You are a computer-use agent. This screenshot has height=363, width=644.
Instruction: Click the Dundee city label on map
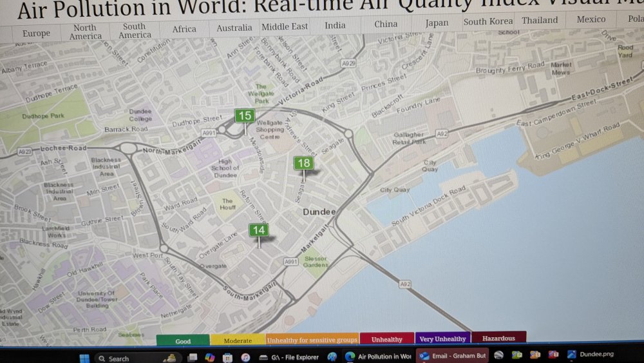click(319, 211)
